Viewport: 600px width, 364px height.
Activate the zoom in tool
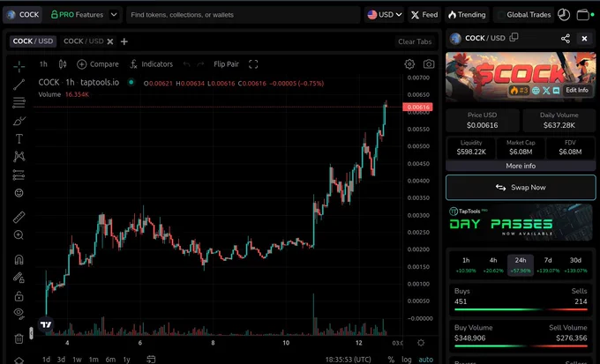[x=19, y=235]
